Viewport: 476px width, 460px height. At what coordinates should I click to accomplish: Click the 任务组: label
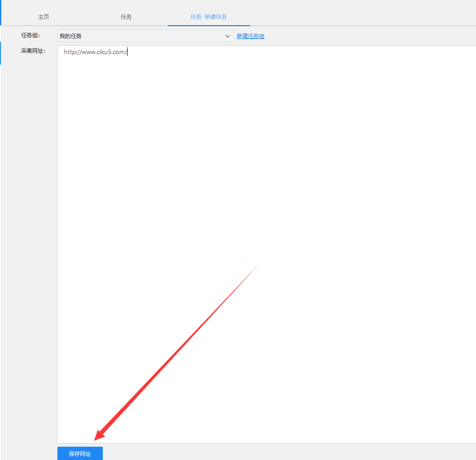(x=30, y=35)
